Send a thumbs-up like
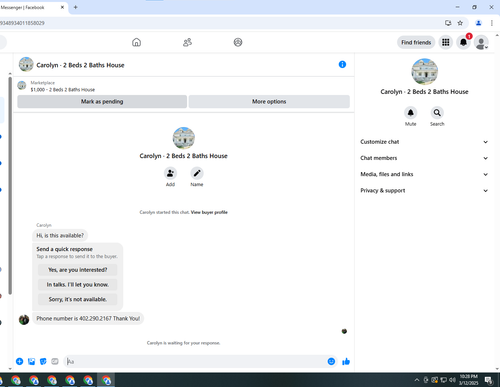This screenshot has height=387, width=500. click(x=346, y=361)
